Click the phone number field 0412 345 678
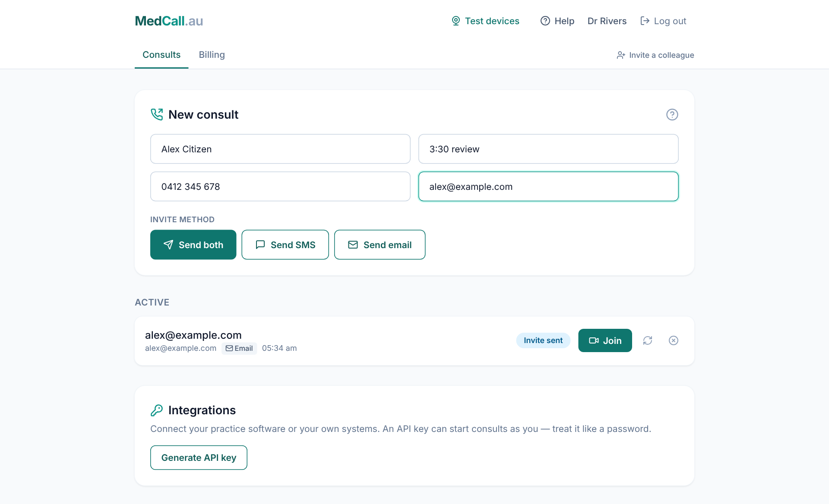Image resolution: width=829 pixels, height=504 pixels. pyautogui.click(x=280, y=186)
